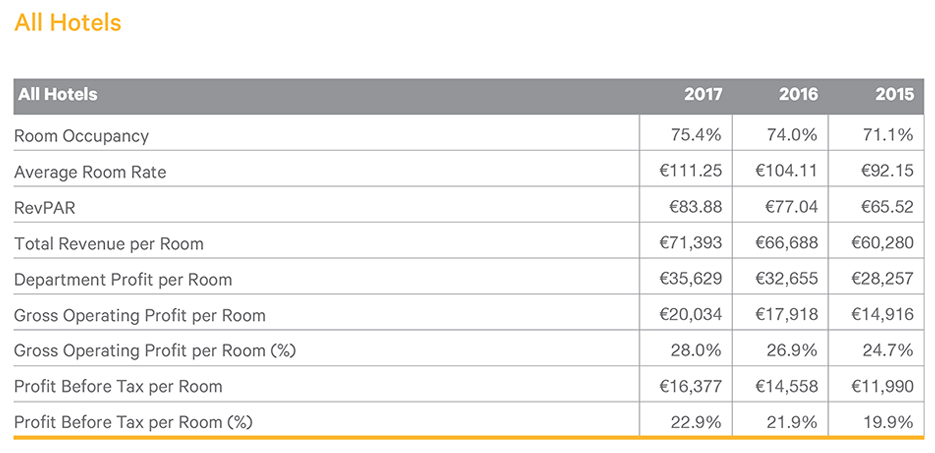Select the 2016 column header

[798, 95]
